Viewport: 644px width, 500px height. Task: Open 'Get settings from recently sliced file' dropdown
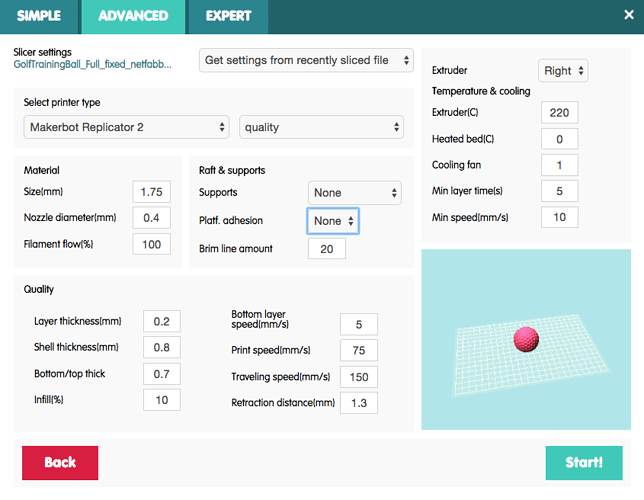coord(306,60)
